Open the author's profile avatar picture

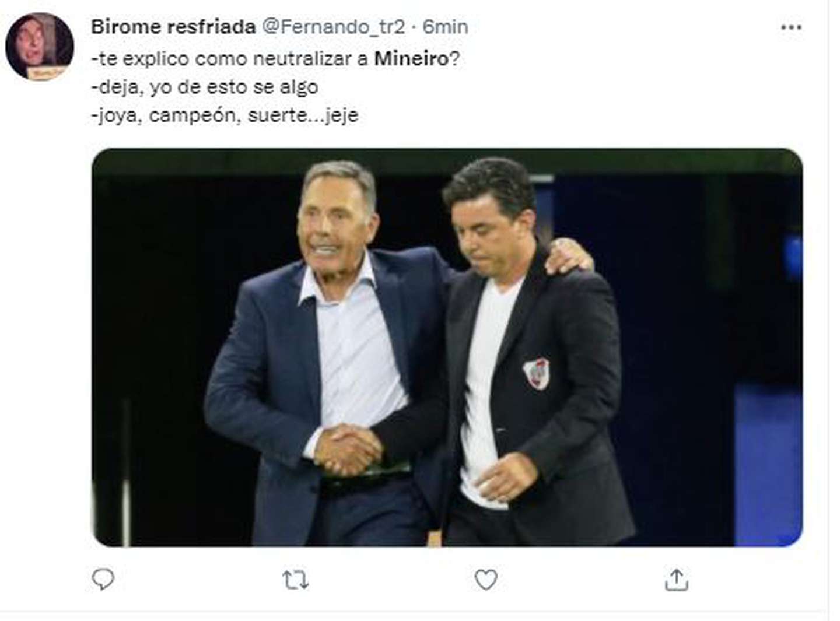click(x=39, y=46)
